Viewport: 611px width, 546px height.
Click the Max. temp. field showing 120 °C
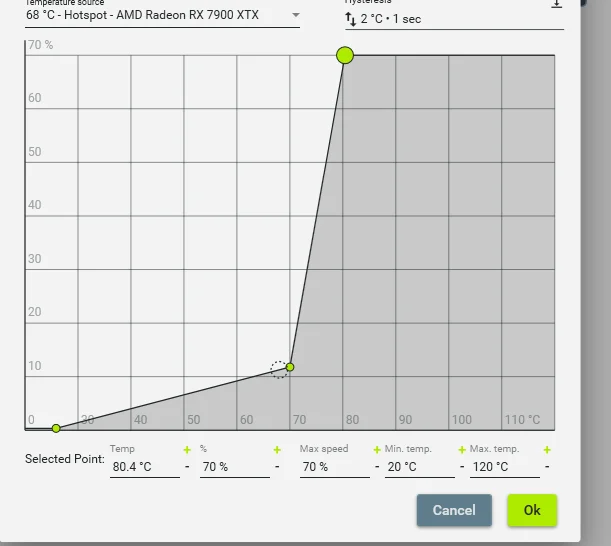[505, 466]
